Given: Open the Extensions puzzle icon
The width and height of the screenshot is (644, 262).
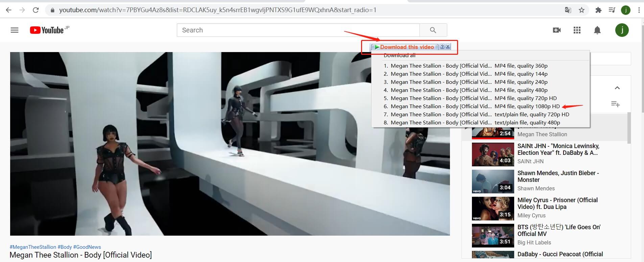Looking at the screenshot, I should tap(598, 10).
